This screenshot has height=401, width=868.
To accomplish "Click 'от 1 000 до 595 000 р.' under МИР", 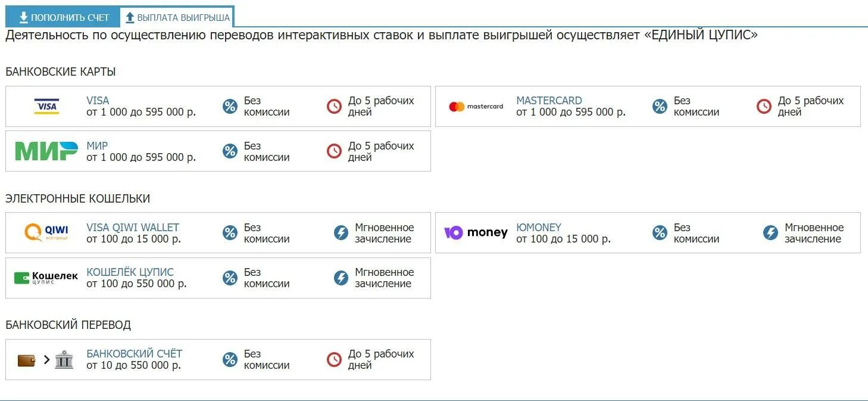I will pyautogui.click(x=141, y=157).
